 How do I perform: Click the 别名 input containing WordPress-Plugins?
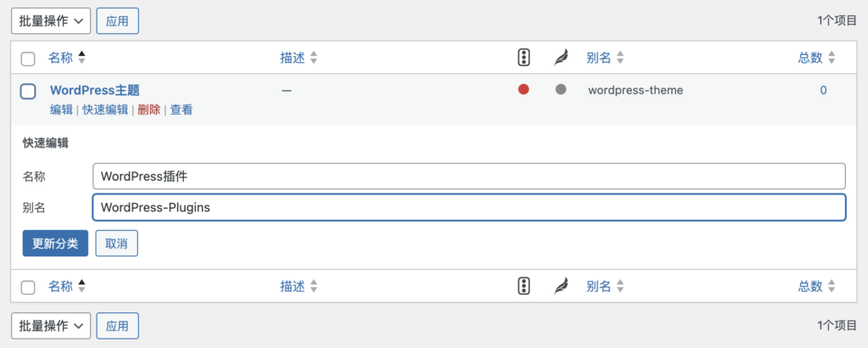469,207
